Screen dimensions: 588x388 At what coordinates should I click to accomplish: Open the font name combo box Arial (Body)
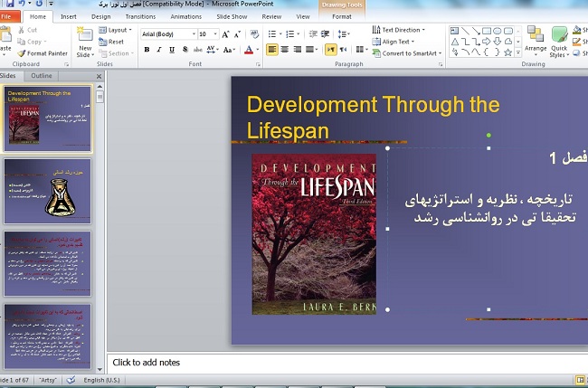168,34
